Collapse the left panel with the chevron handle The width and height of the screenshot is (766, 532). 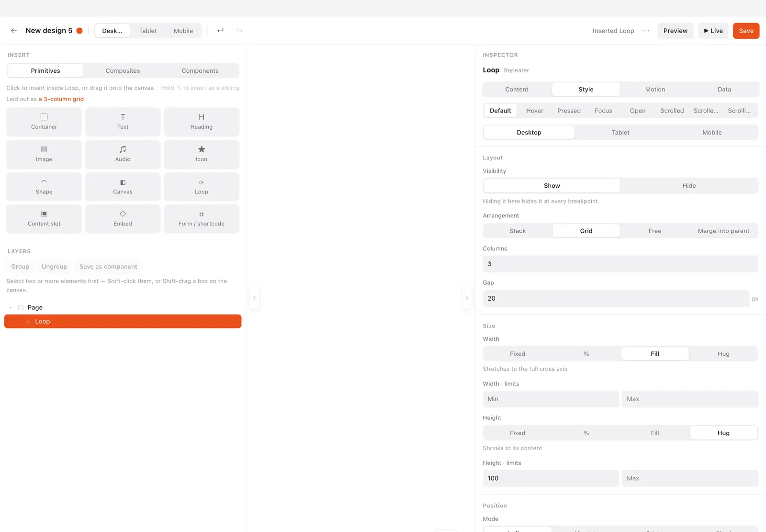254,298
